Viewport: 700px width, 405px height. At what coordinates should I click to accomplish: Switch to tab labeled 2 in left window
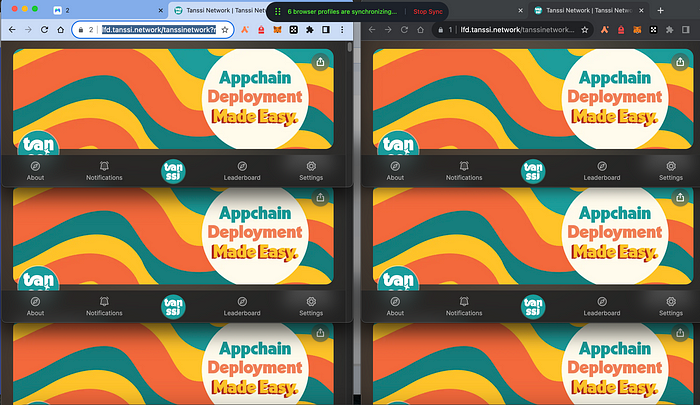(107, 10)
